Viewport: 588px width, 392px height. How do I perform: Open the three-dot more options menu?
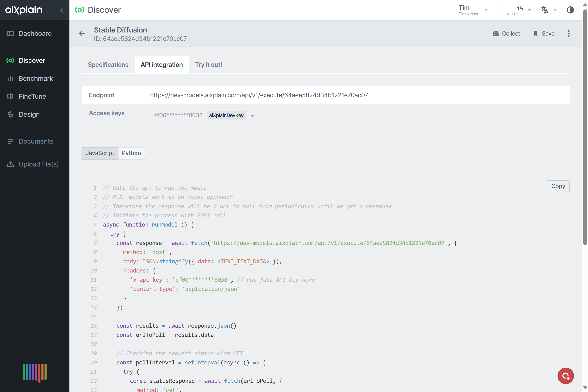click(569, 34)
